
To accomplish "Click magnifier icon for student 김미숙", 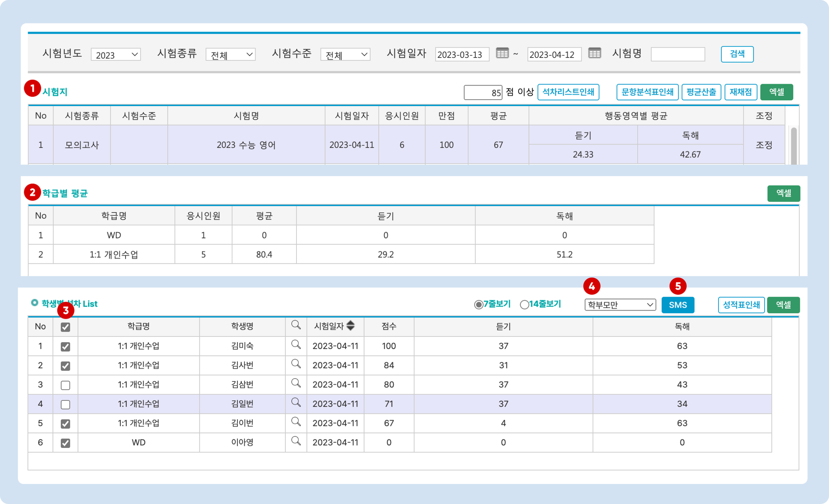I will click(x=296, y=345).
